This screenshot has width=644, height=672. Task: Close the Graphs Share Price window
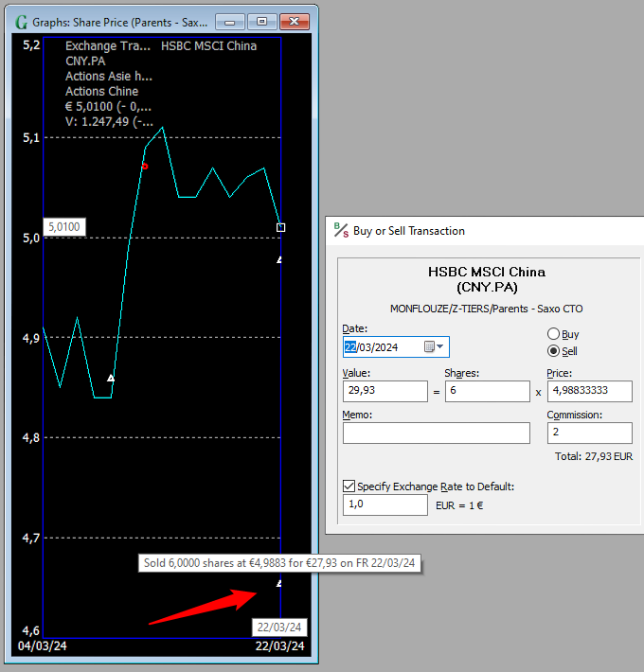295,22
